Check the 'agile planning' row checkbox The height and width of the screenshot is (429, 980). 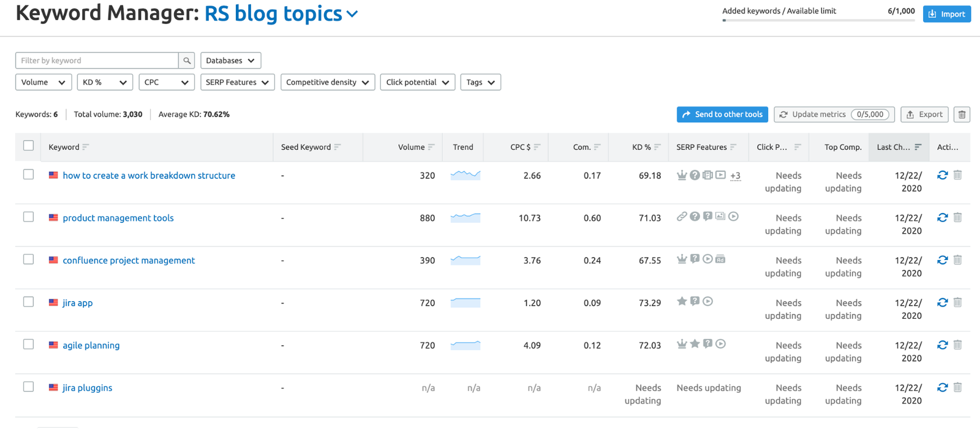click(28, 345)
